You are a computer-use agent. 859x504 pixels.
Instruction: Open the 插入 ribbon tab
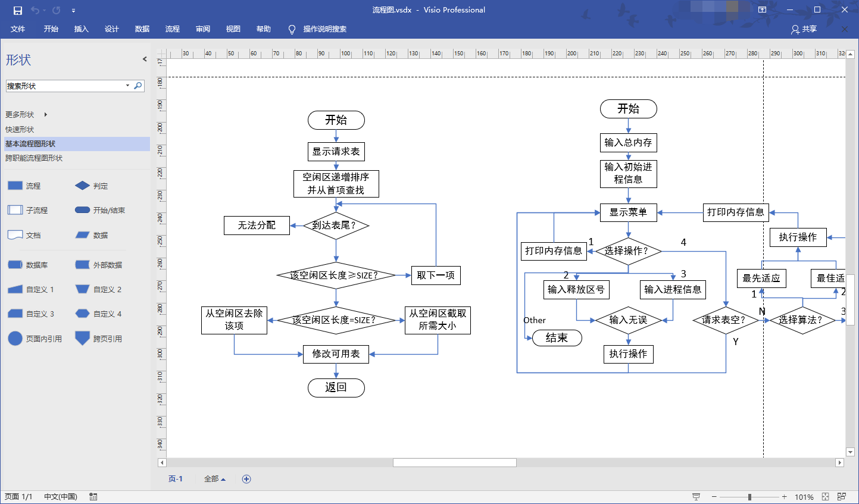pos(82,29)
